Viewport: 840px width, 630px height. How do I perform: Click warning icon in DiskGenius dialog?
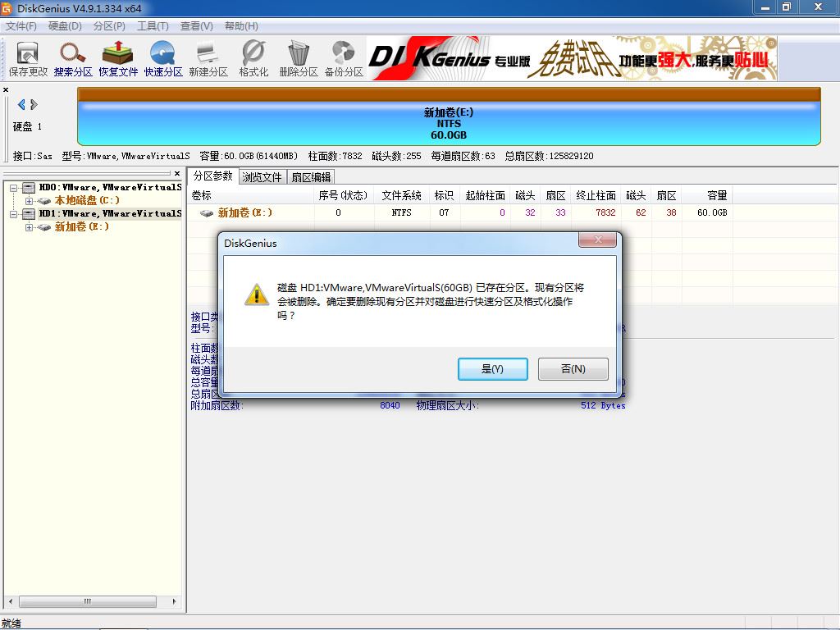point(257,294)
